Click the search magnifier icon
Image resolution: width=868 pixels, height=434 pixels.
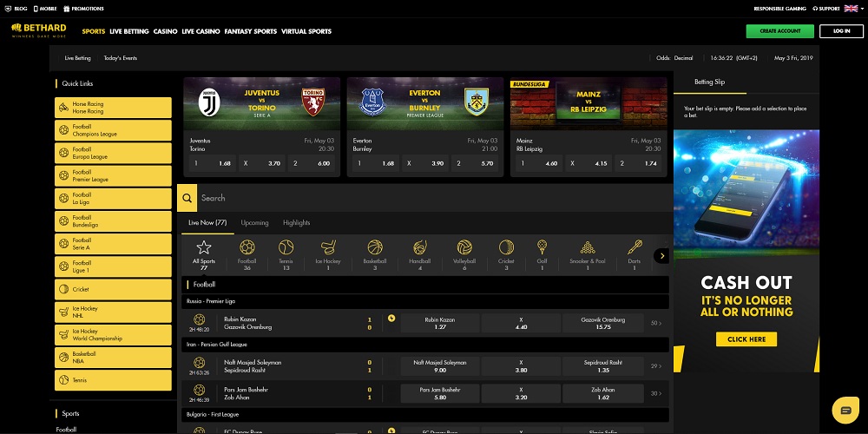187,198
